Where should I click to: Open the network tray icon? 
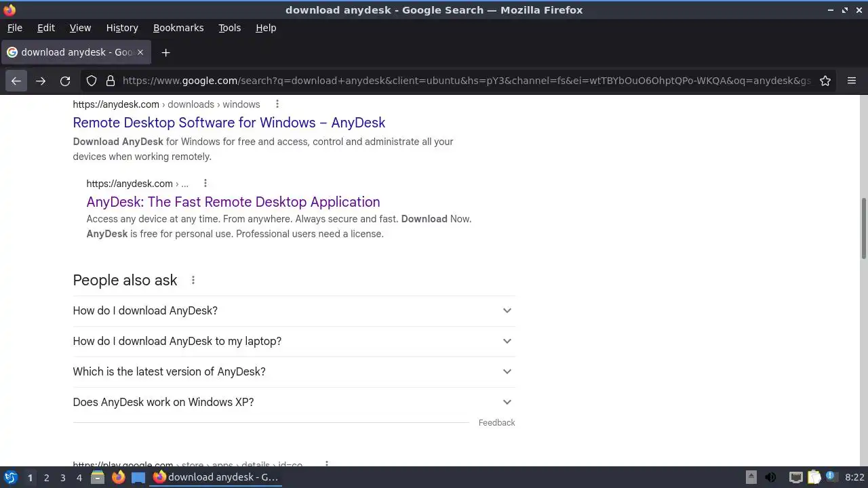(795, 477)
